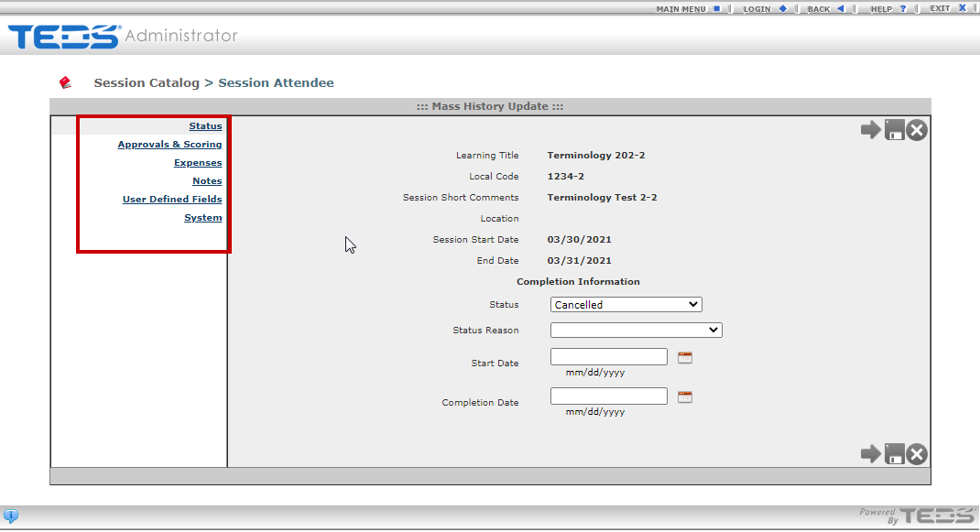Expand the Status dropdown showing Cancelled
Image resolution: width=980 pixels, height=532 pixels.
click(626, 305)
